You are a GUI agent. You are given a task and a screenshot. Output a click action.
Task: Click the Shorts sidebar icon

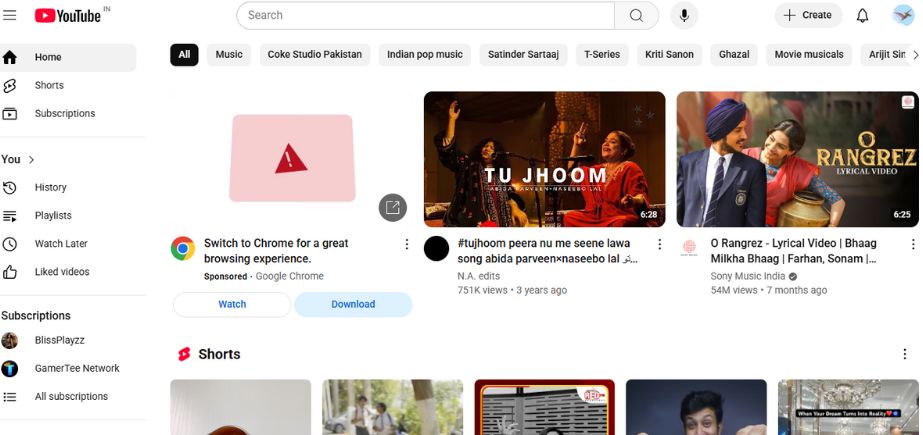(x=9, y=85)
